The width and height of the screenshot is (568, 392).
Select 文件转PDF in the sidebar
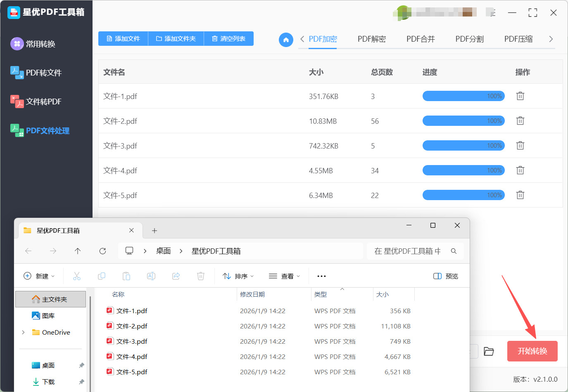click(x=43, y=102)
